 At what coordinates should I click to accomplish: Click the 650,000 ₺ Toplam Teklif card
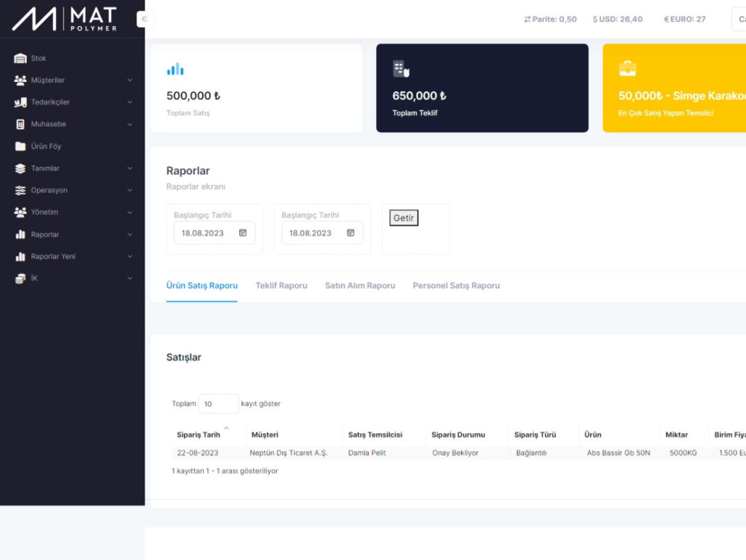(x=482, y=88)
